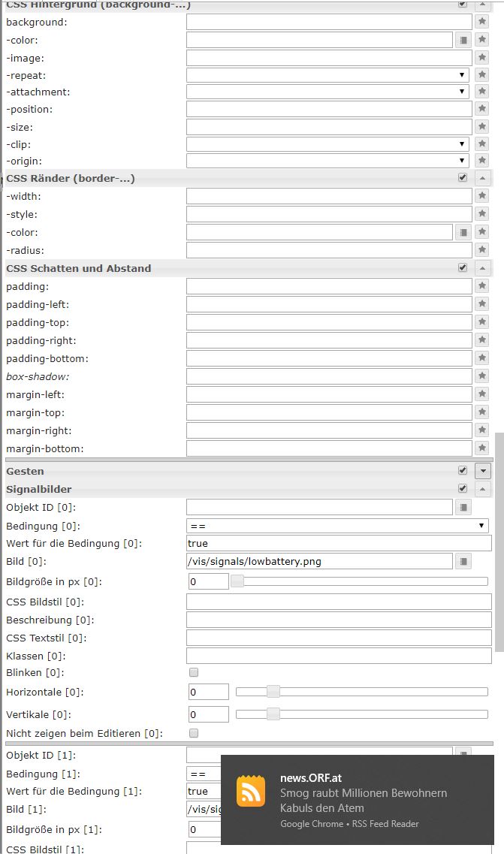The image size is (504, 854).
Task: Click the star icon next to -radius
Action: click(x=482, y=250)
